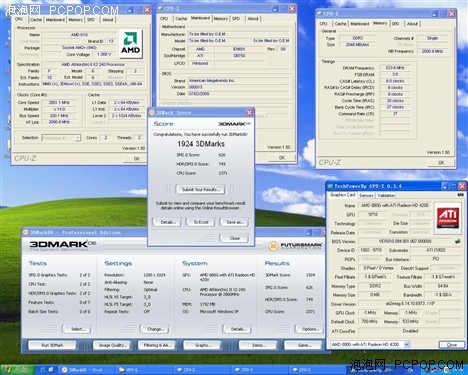
Task: Click the Game button in 3DMark06
Action: tap(304, 345)
